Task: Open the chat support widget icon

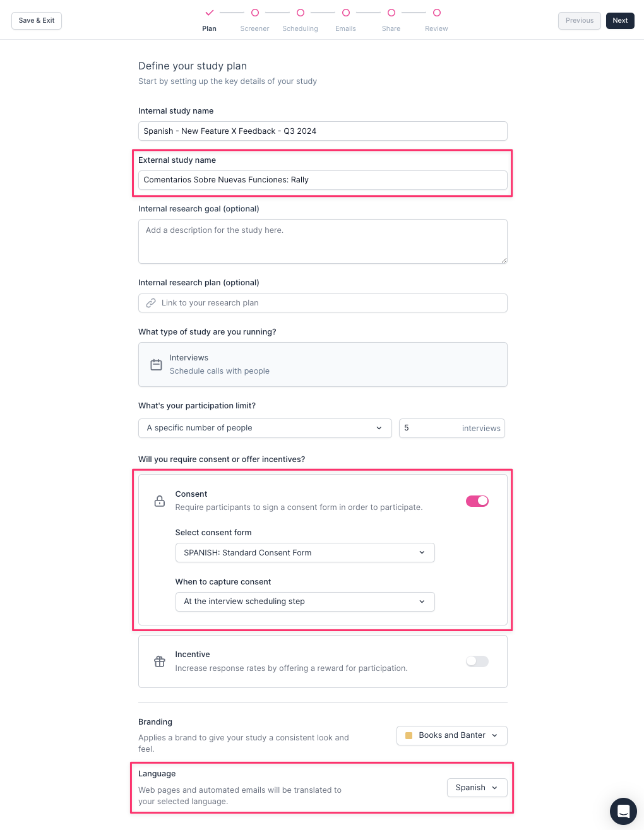Action: 623,811
